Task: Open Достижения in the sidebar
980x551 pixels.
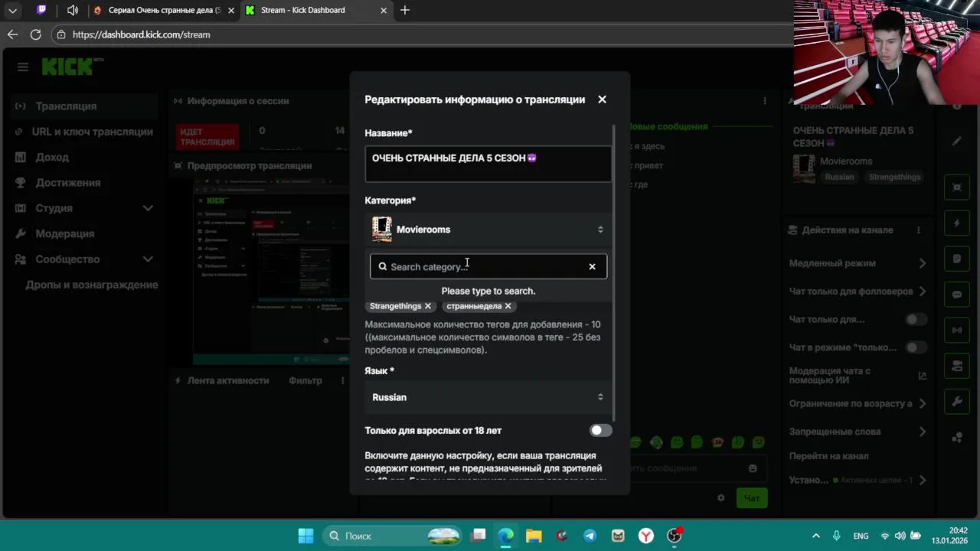Action: pos(84,183)
